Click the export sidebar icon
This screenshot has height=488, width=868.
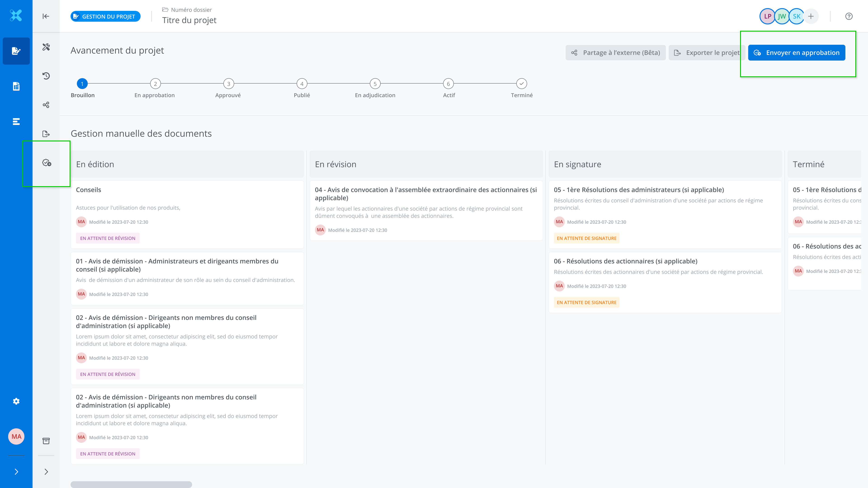pyautogui.click(x=46, y=134)
